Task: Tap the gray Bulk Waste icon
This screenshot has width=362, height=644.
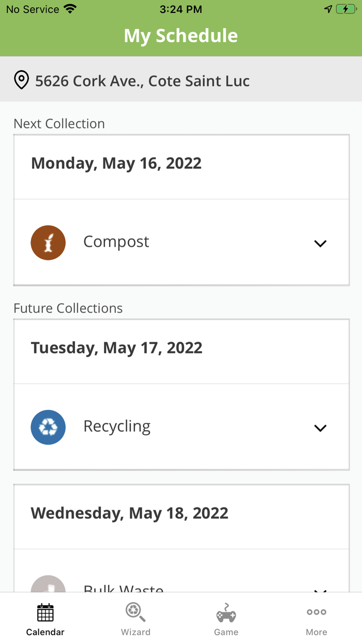Action: tap(48, 586)
